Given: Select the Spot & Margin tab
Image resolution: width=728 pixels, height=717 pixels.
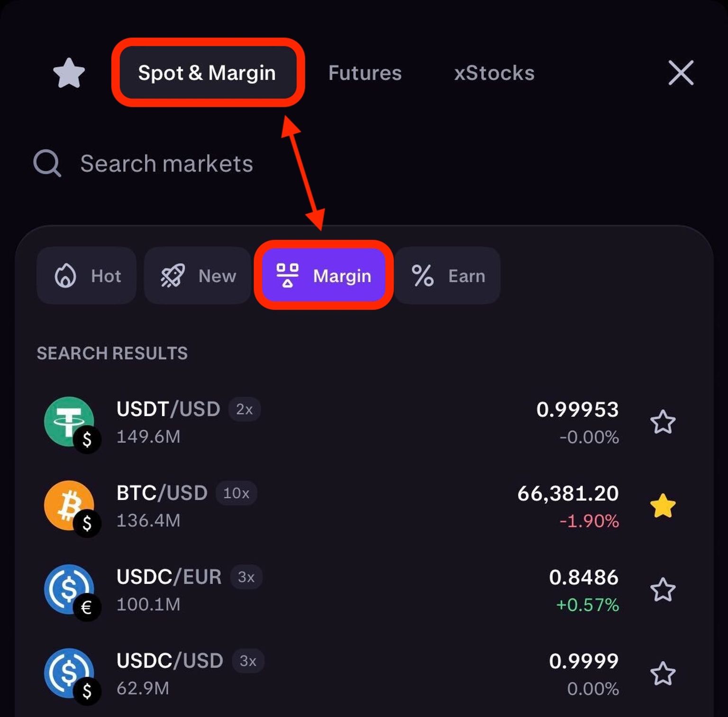Looking at the screenshot, I should [x=207, y=73].
